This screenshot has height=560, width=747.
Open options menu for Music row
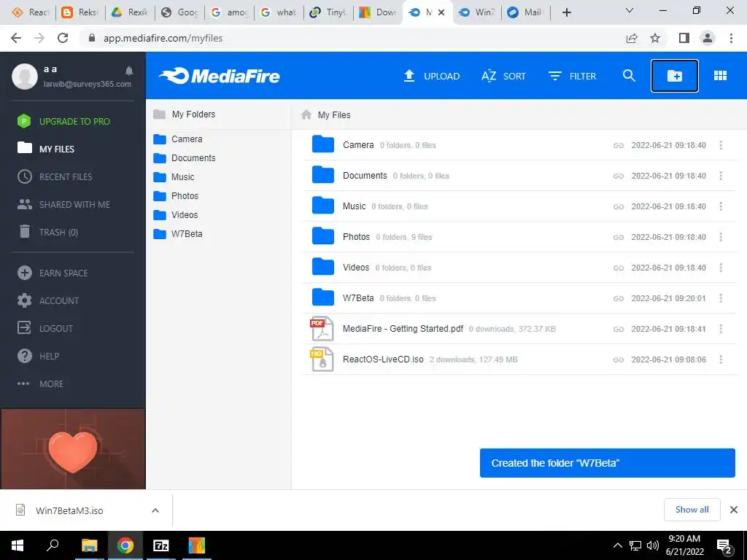pos(721,206)
